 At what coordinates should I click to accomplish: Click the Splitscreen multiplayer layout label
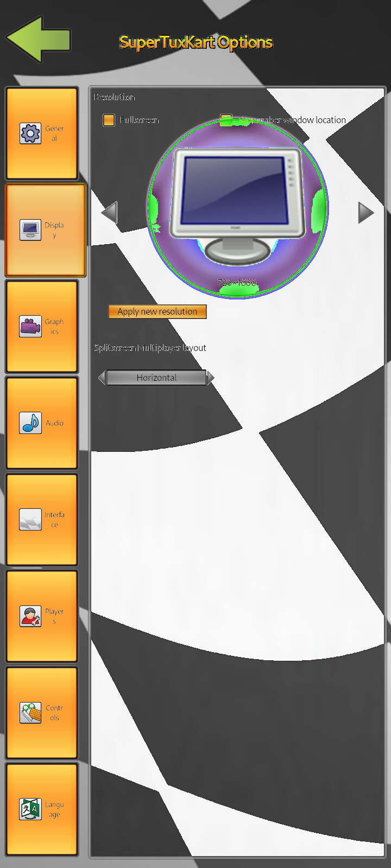pyautogui.click(x=150, y=348)
